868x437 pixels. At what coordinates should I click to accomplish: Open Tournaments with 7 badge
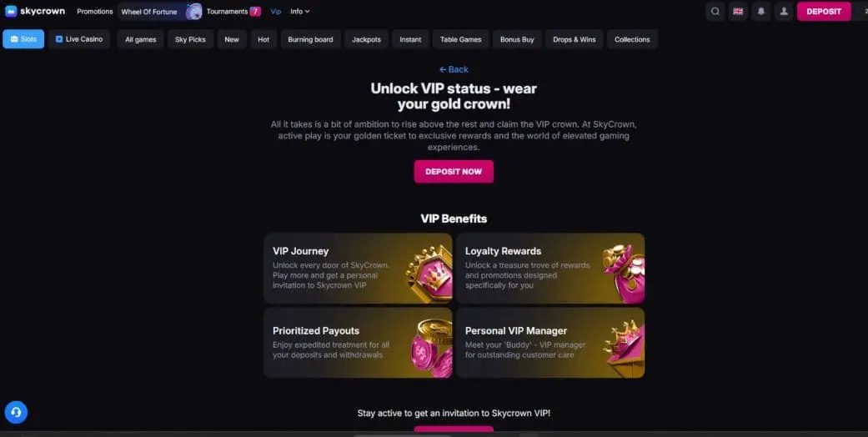(233, 11)
